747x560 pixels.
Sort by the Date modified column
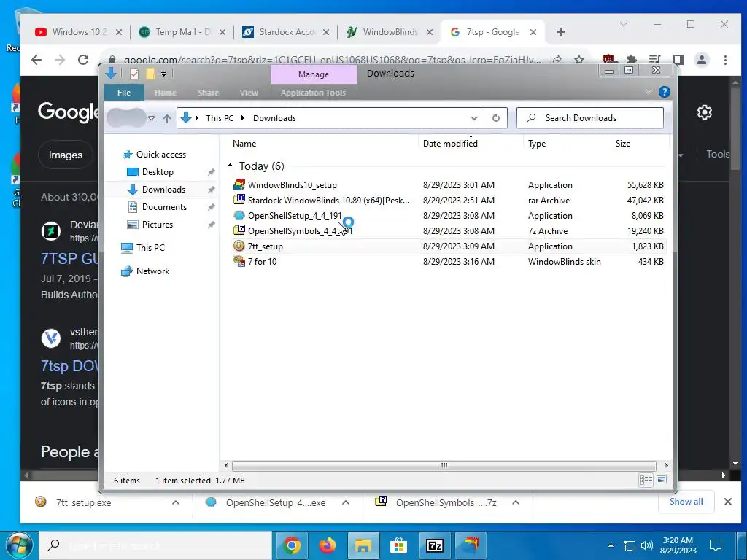tap(449, 144)
